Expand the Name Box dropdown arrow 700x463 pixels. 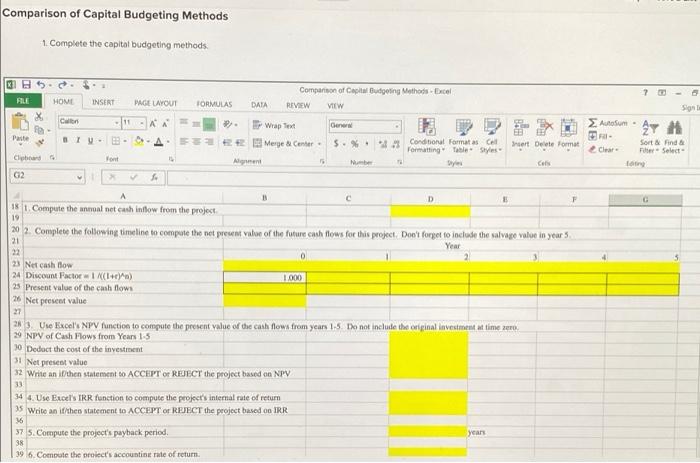[79, 177]
